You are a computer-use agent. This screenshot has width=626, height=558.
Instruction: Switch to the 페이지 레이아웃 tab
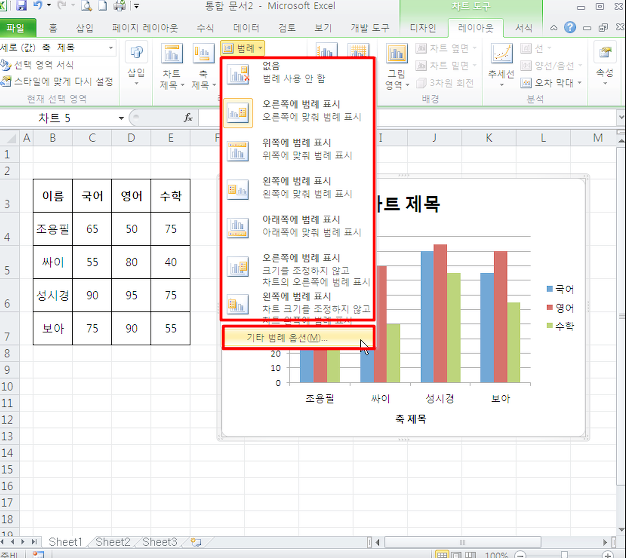coord(145,28)
